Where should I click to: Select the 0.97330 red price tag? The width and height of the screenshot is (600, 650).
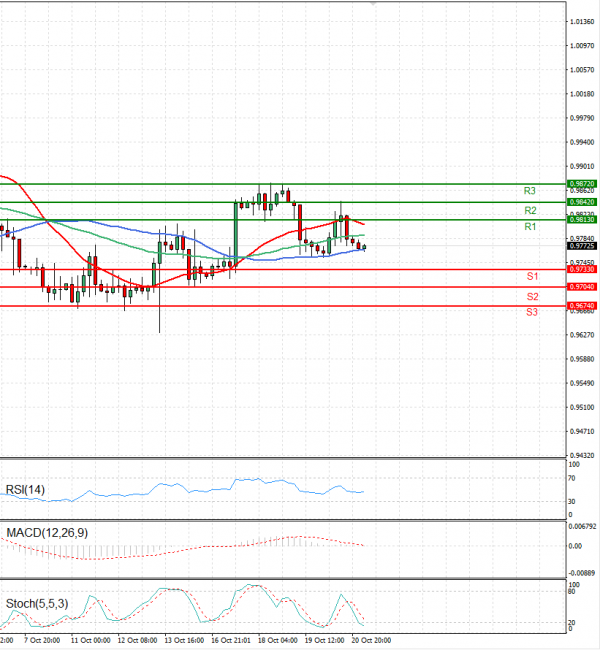(x=582, y=269)
